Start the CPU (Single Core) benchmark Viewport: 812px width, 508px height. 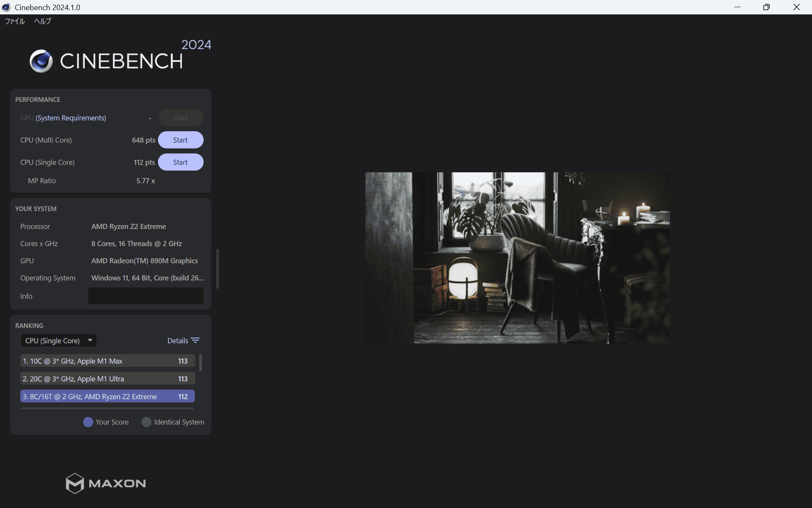[181, 162]
